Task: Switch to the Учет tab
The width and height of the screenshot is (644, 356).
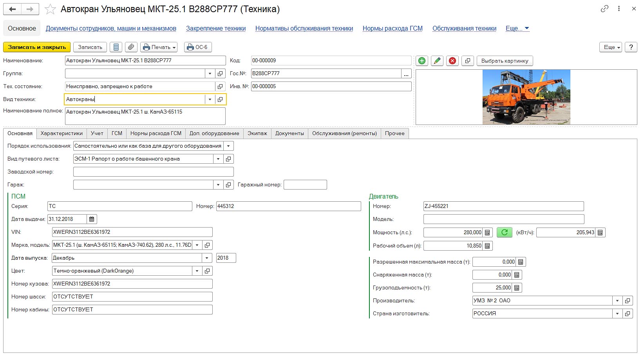Action: [97, 134]
